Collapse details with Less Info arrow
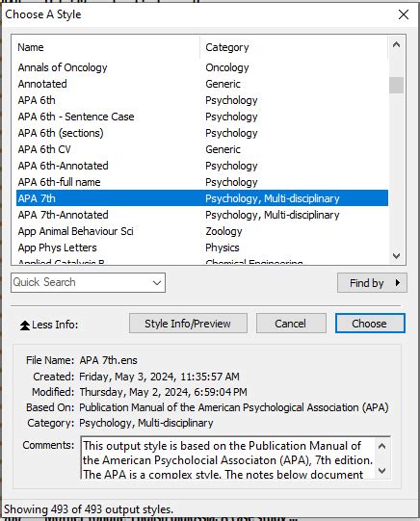This screenshot has height=521, width=420. pos(25,325)
